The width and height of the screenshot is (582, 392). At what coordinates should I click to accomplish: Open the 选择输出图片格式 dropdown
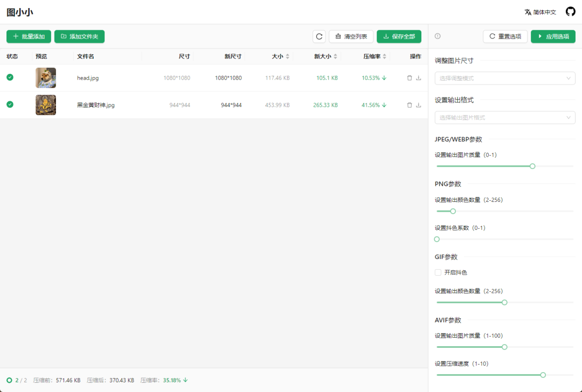pos(504,117)
